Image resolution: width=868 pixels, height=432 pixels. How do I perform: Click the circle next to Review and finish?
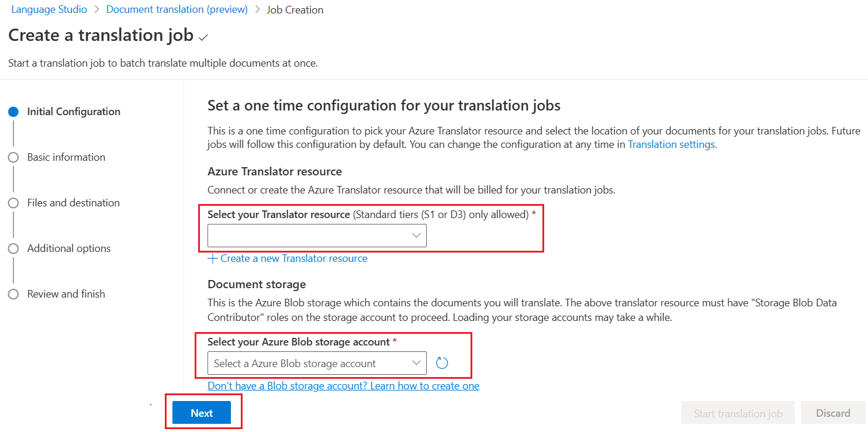pos(13,293)
